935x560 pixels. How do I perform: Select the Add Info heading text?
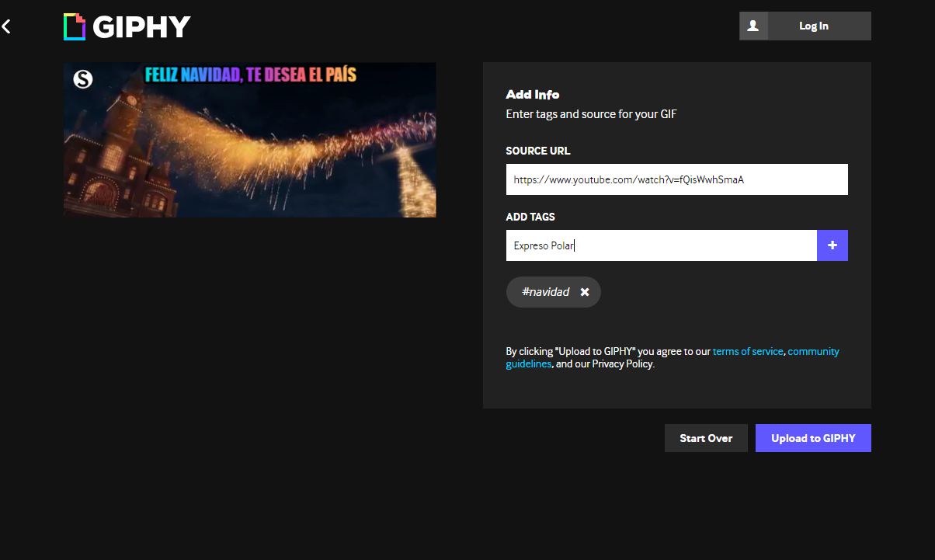pyautogui.click(x=533, y=94)
